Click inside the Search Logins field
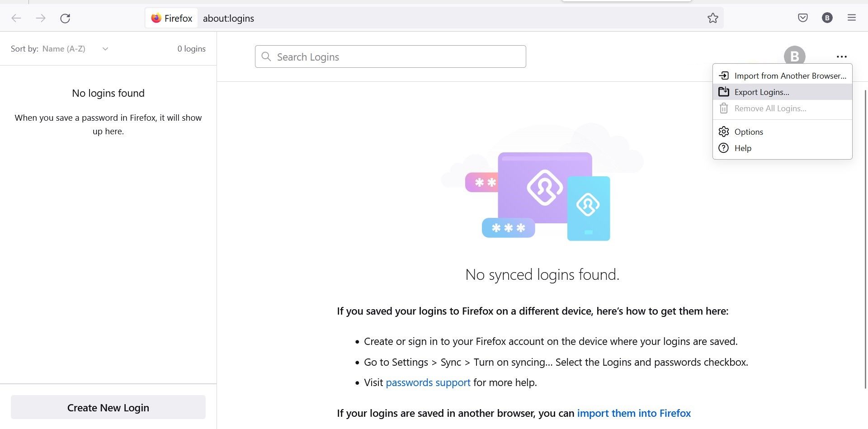Viewport: 868px width, 429px height. tap(390, 57)
